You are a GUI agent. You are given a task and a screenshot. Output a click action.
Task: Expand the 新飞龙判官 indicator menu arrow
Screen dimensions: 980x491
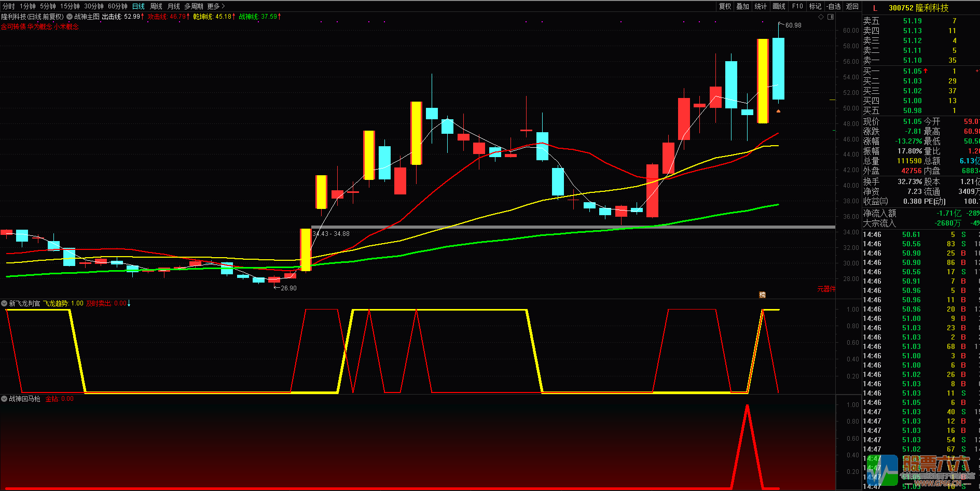click(x=4, y=303)
